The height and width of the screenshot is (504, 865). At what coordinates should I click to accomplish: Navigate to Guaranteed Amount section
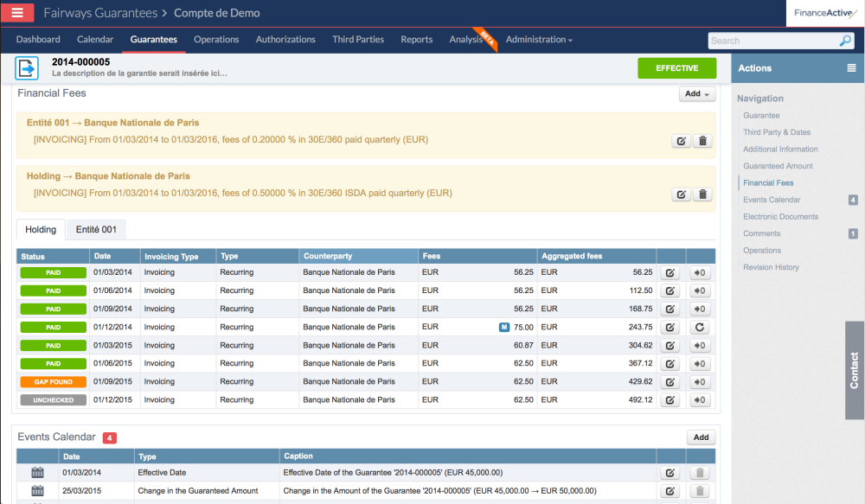[778, 166]
